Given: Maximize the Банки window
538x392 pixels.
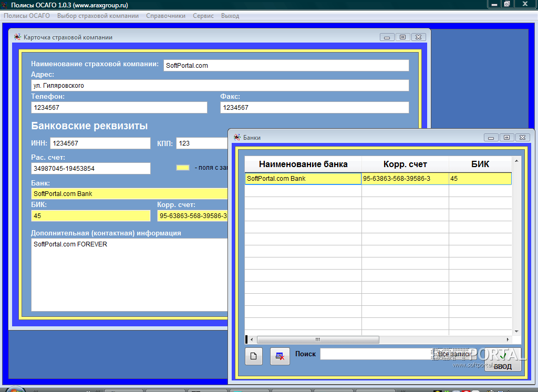Looking at the screenshot, I should 507,137.
